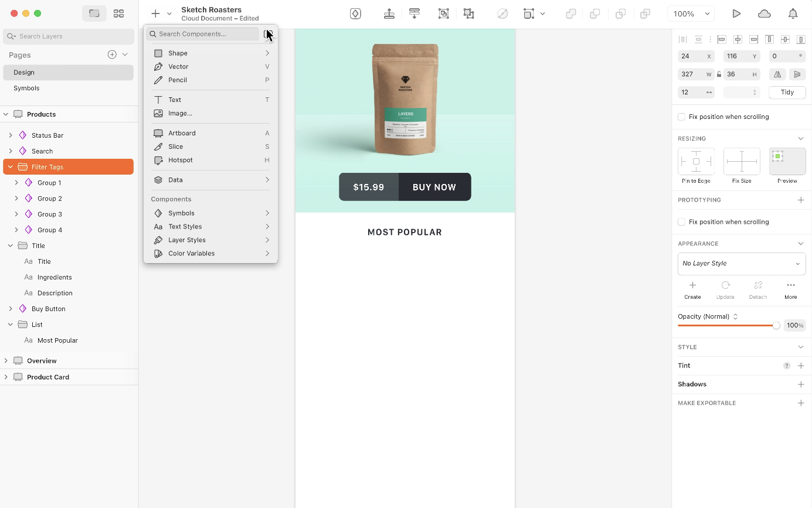Screen dimensions: 812x508
Task: Align layers to left edge
Action: coord(722,39)
